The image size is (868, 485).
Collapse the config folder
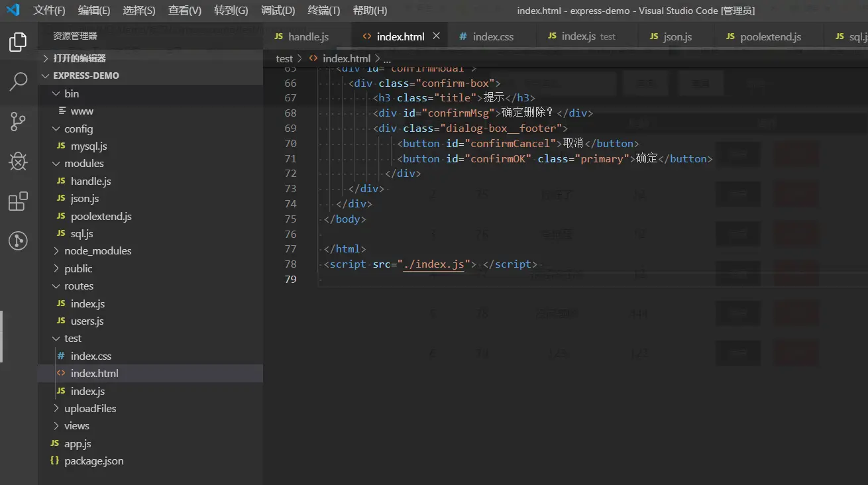point(56,129)
